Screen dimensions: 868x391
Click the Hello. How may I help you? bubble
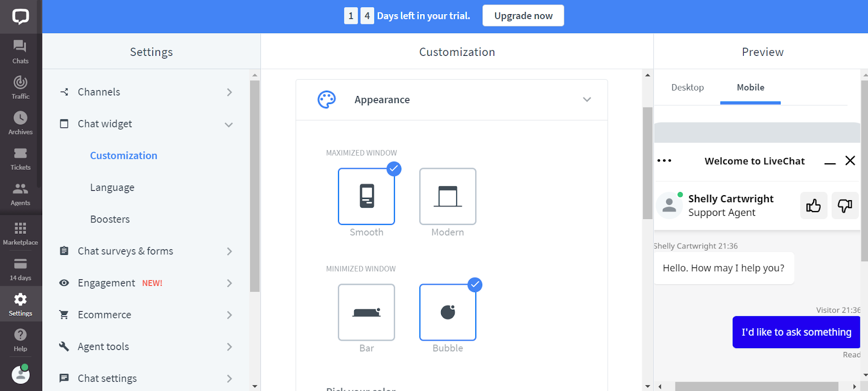724,268
